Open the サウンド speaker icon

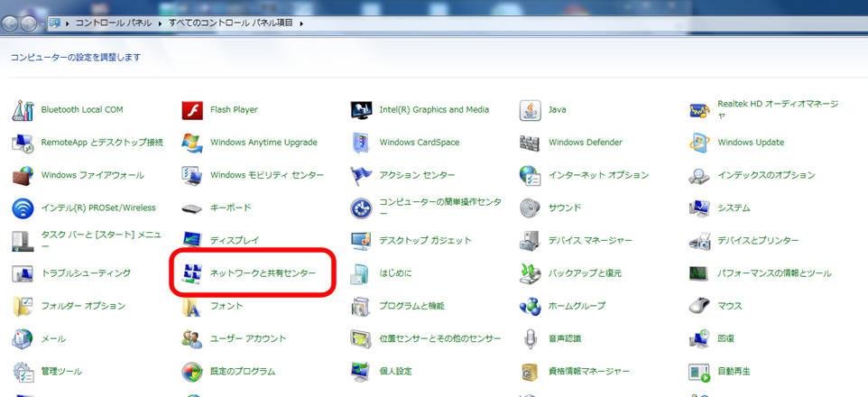tap(530, 208)
